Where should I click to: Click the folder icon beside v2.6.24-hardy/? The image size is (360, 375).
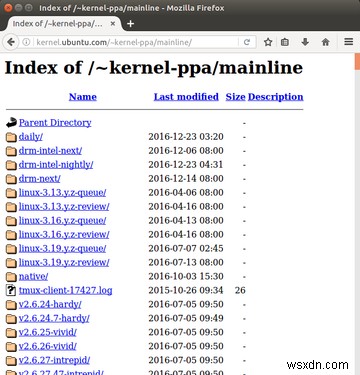pyautogui.click(x=11, y=305)
